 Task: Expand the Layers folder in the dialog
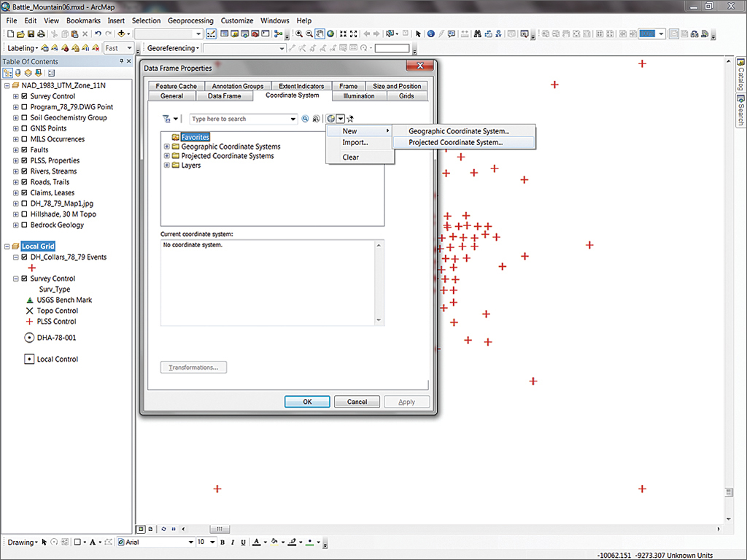(x=167, y=166)
